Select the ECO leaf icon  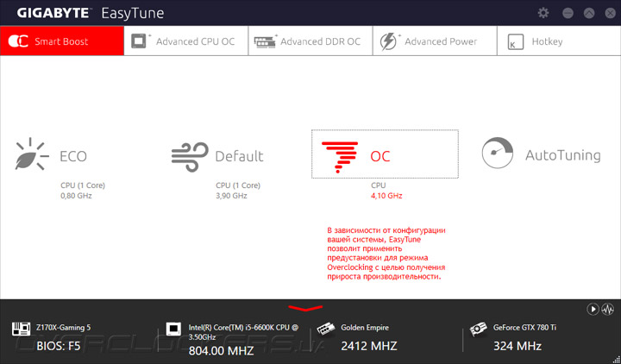click(x=32, y=154)
